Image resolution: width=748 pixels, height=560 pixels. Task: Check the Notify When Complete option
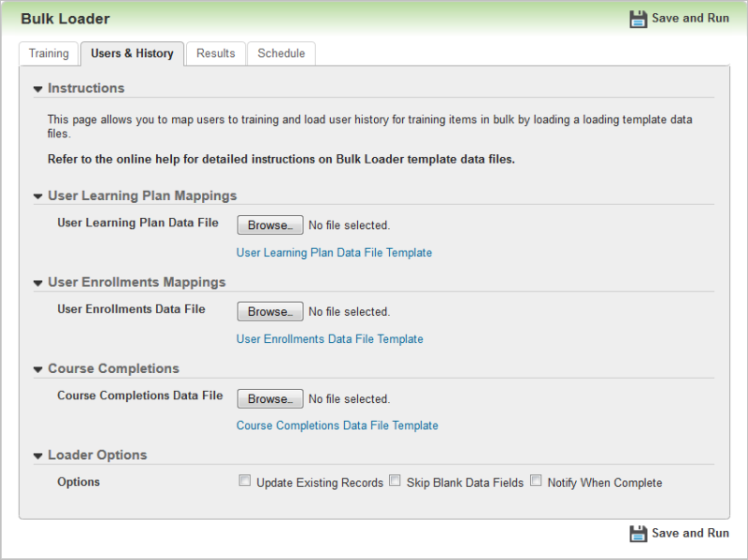pos(536,481)
